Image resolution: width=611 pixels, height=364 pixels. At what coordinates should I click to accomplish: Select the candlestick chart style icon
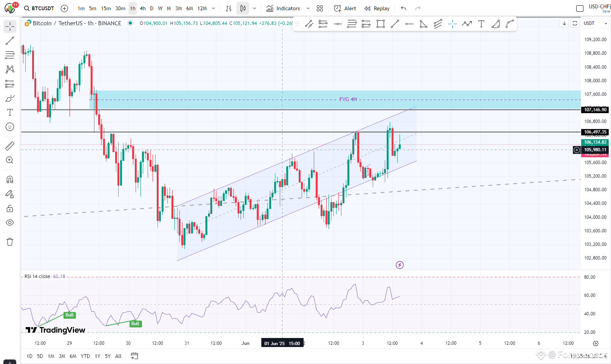click(x=243, y=8)
